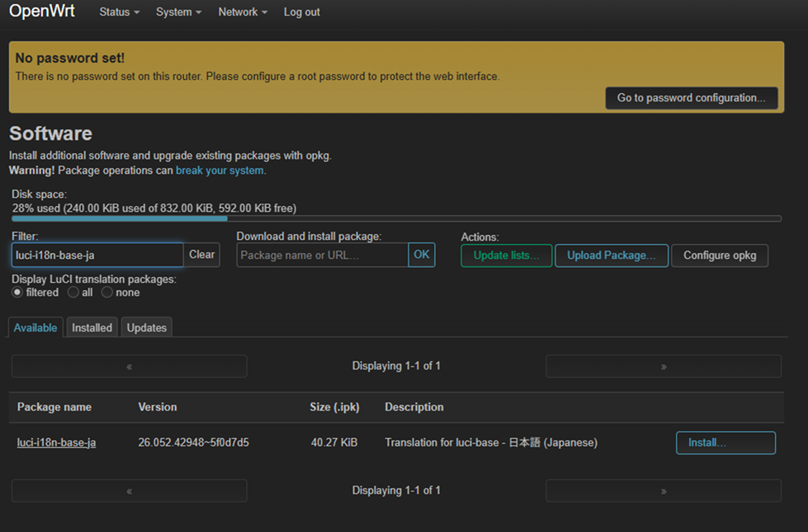
Task: Click the version 26.052.42948~5f0d7d5 cell
Action: click(193, 442)
